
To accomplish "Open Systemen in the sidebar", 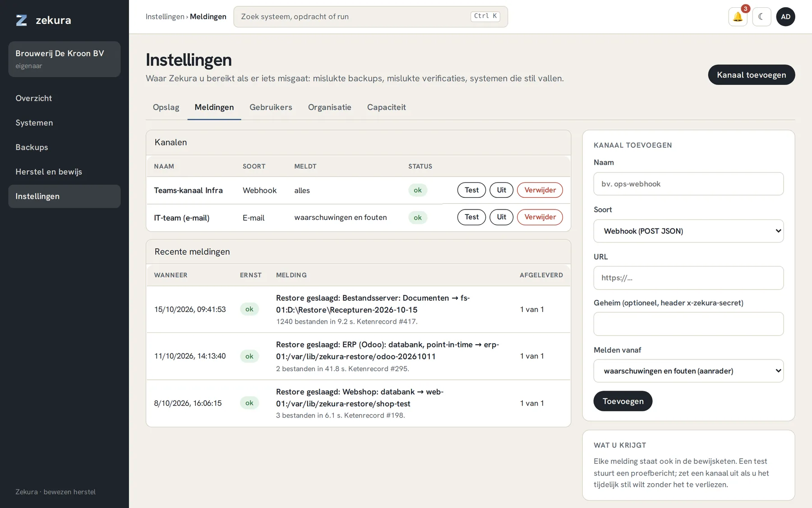I will [65, 123].
